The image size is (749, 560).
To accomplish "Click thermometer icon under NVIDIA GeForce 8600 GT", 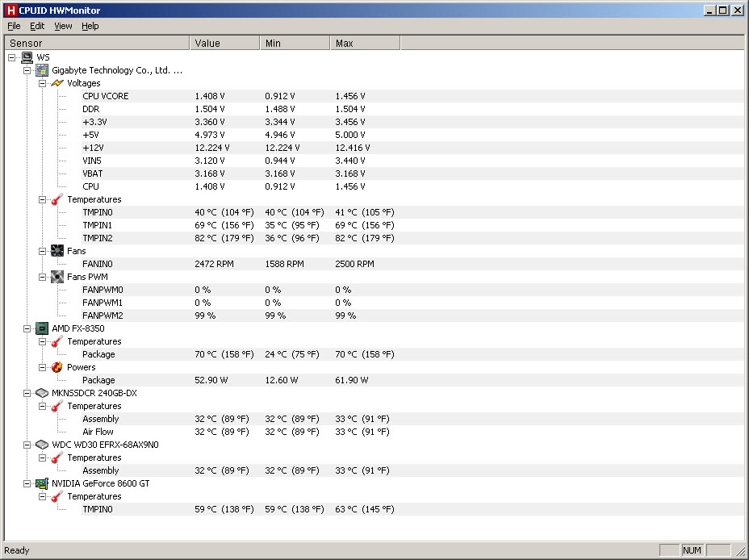I will coord(57,496).
